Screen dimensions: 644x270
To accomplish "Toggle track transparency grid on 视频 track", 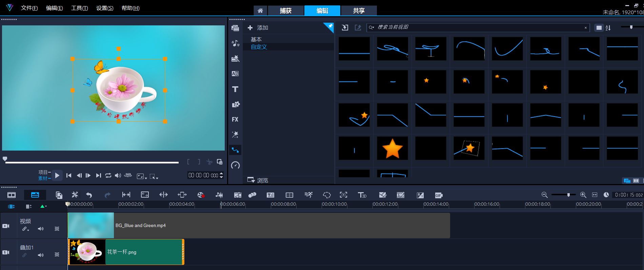I will point(57,229).
